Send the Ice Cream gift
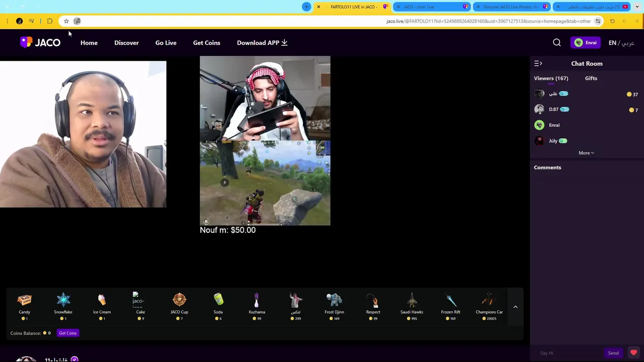The image size is (644, 362). pyautogui.click(x=102, y=306)
